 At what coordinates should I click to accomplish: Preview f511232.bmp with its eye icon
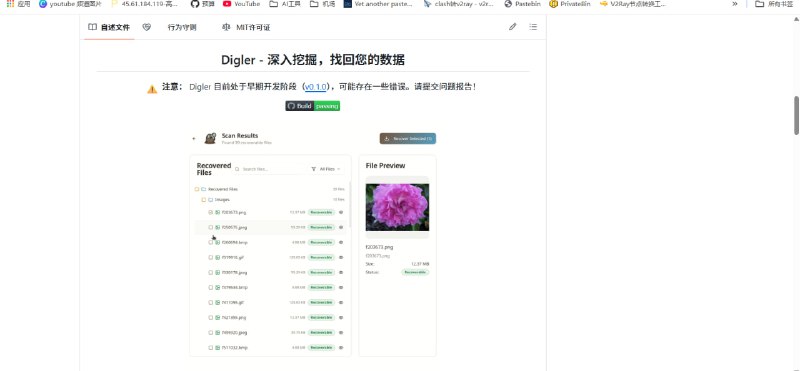click(341, 348)
